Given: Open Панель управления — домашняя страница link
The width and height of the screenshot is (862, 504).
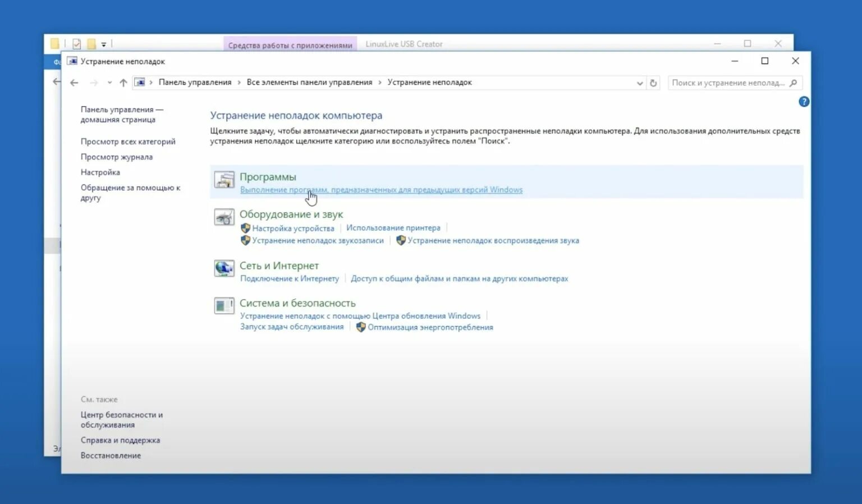Looking at the screenshot, I should click(122, 114).
